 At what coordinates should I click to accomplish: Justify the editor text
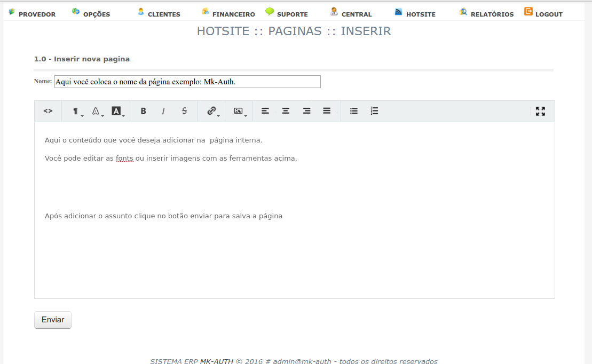click(x=327, y=111)
